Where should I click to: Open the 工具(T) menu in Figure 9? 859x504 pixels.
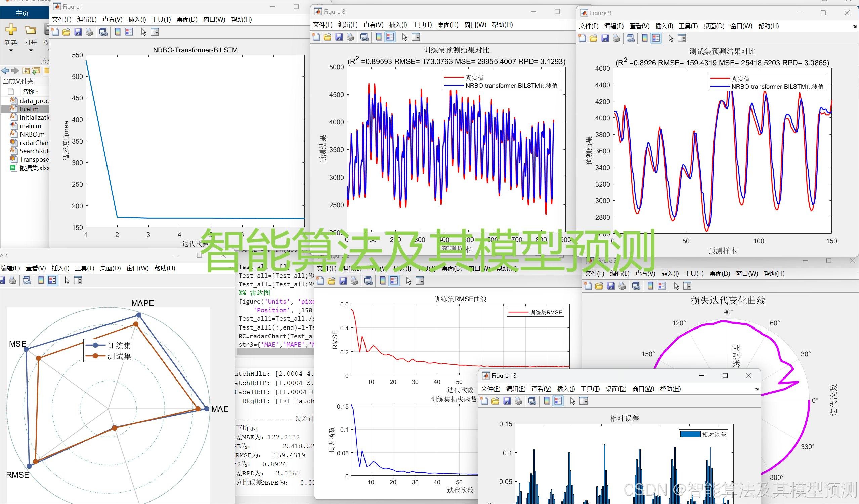point(688,26)
